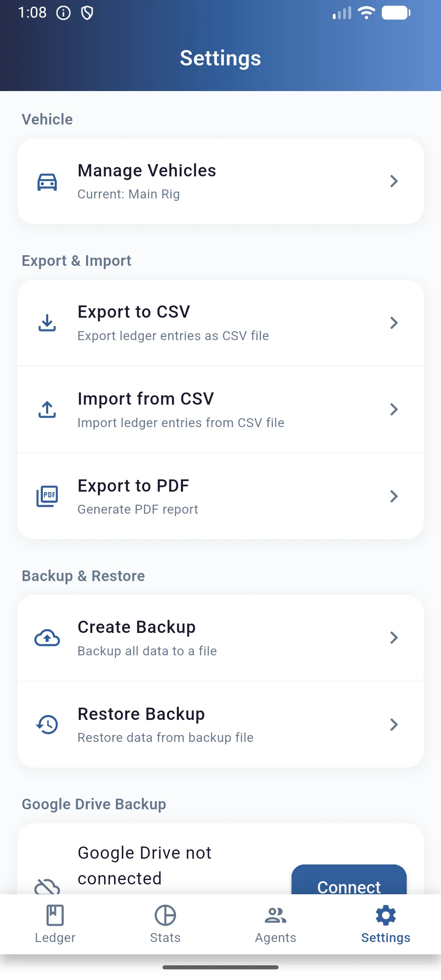Tap the cloud-off Google Drive icon

point(47,886)
